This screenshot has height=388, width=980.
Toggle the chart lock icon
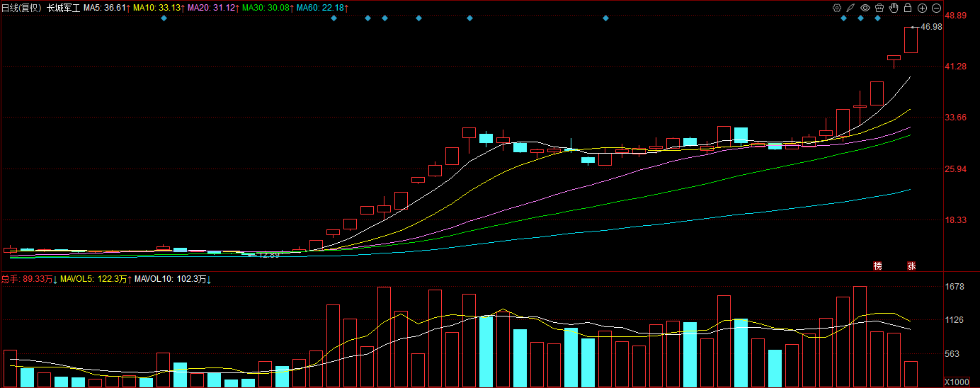coord(908,8)
